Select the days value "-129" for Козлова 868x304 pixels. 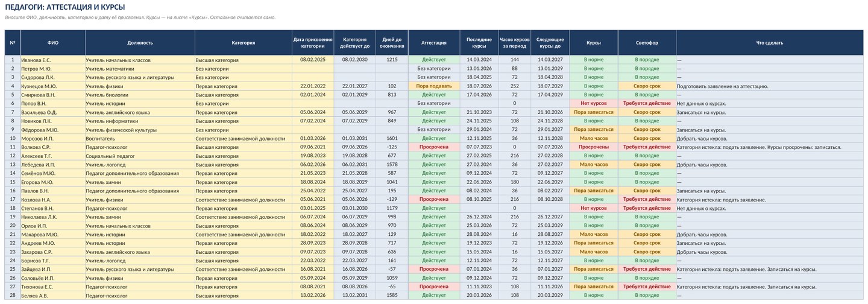[392, 200]
